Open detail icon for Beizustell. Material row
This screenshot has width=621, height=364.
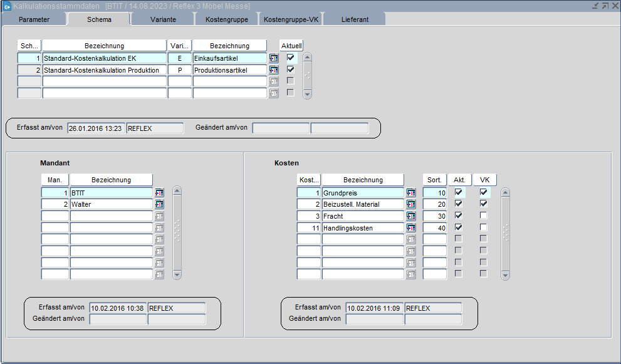(411, 204)
